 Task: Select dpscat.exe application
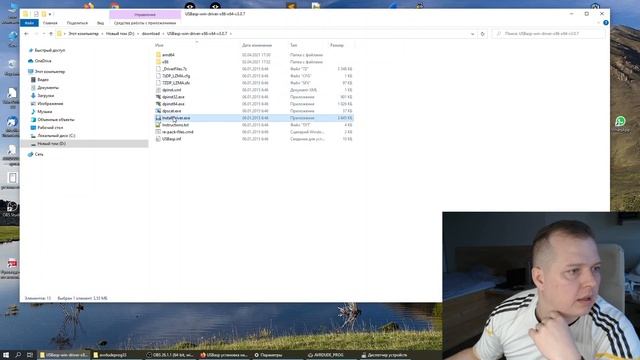(x=171, y=111)
